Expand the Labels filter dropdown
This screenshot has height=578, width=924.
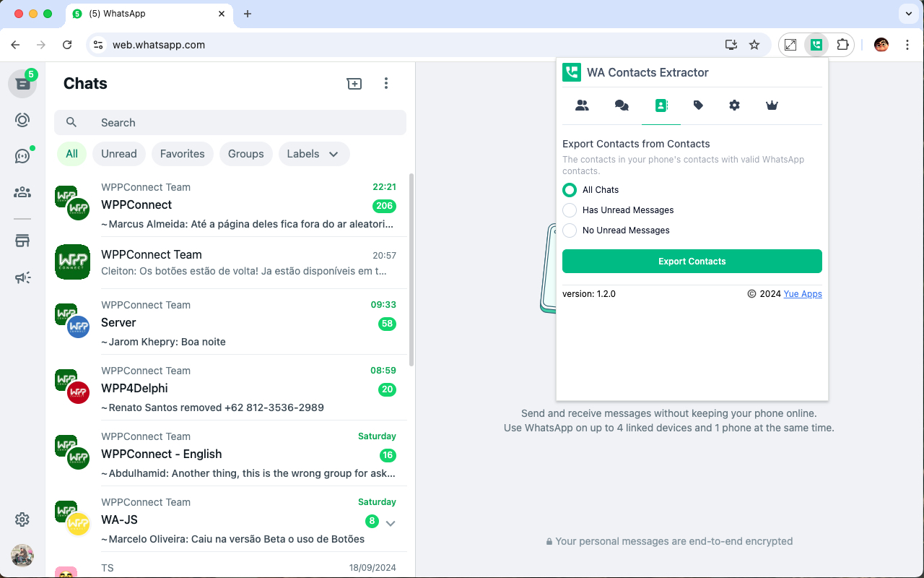(x=314, y=154)
